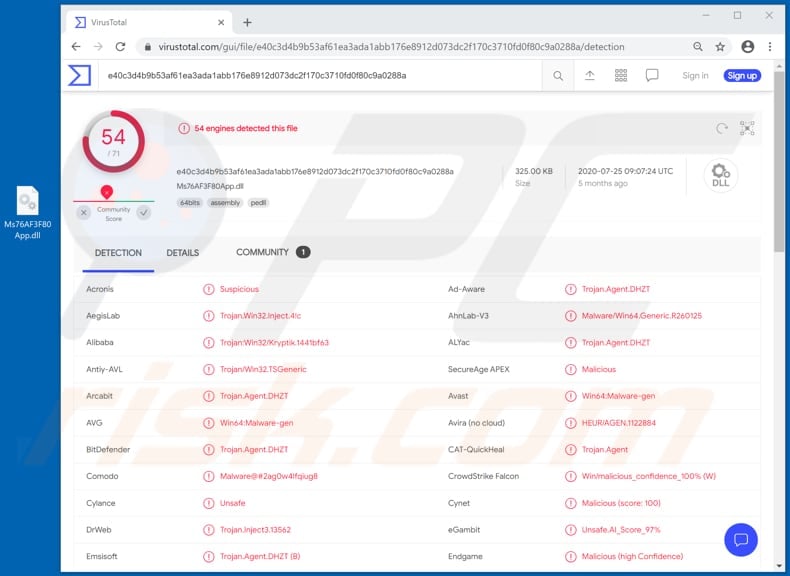Viewport: 790px width, 576px height.
Task: Click the hash search input field
Action: (320, 76)
